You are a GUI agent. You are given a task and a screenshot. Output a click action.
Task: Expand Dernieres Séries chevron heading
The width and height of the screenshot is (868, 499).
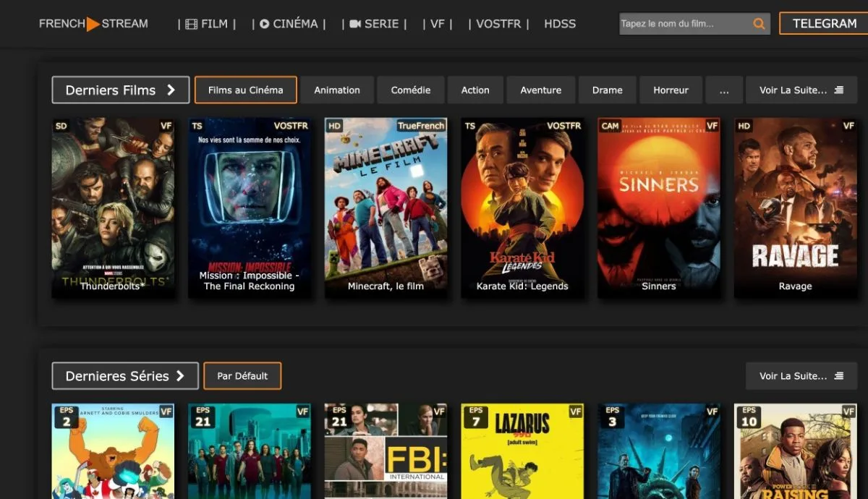(x=125, y=376)
